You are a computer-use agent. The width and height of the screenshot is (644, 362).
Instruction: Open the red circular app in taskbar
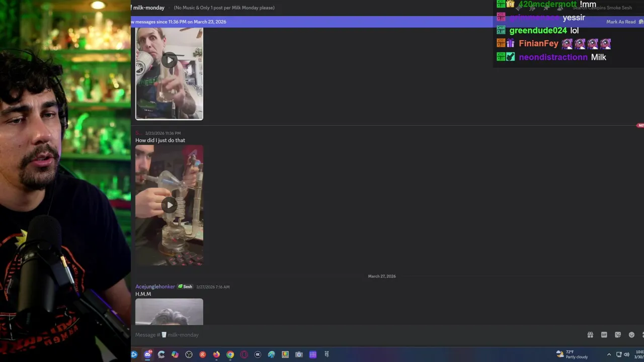click(203, 354)
